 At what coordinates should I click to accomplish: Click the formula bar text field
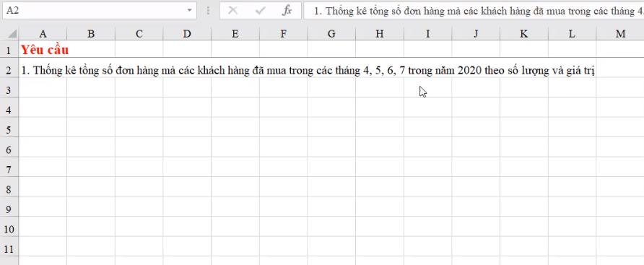(474, 11)
